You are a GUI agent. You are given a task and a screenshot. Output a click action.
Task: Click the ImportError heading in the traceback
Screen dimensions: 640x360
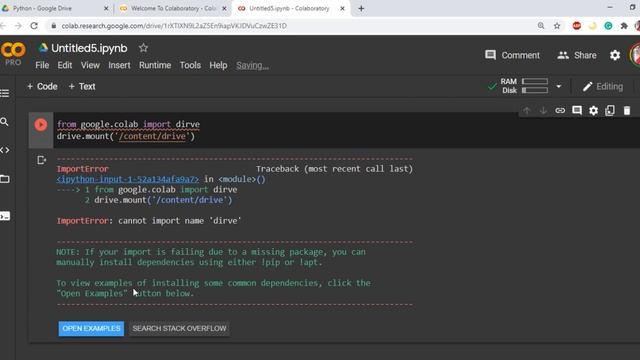(x=82, y=169)
